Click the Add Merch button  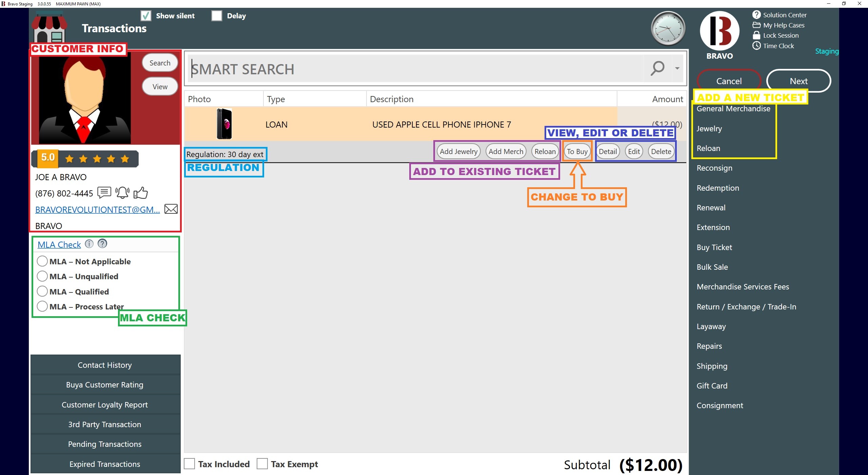[506, 151]
